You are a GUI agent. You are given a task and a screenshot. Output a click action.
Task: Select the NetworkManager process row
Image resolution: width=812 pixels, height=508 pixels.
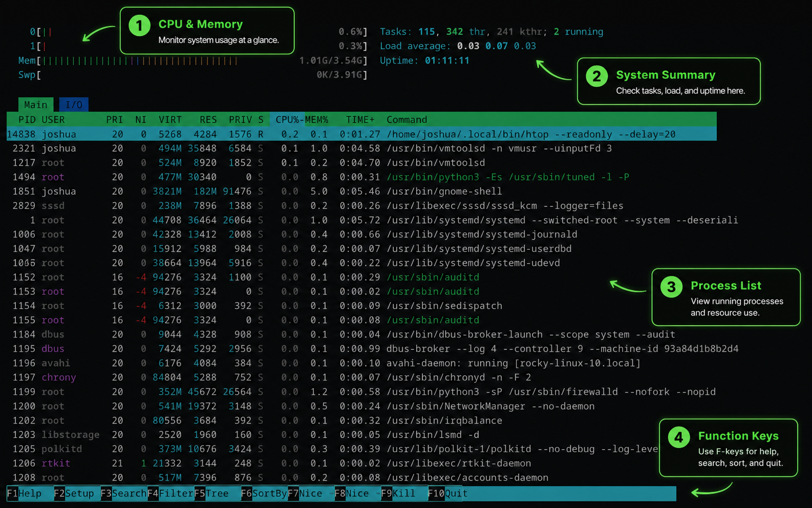click(x=361, y=406)
